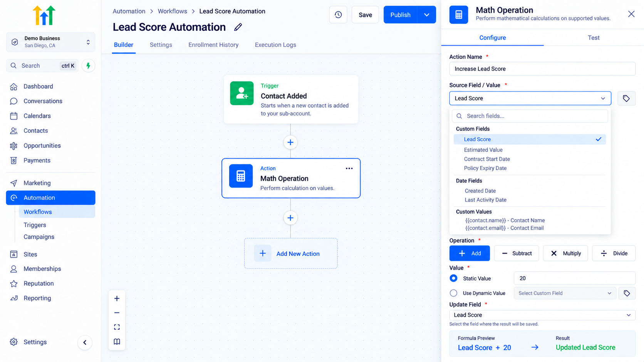Click tag icon beside Select Custom Field
Viewport: 644px width, 362px height.
[627, 293]
